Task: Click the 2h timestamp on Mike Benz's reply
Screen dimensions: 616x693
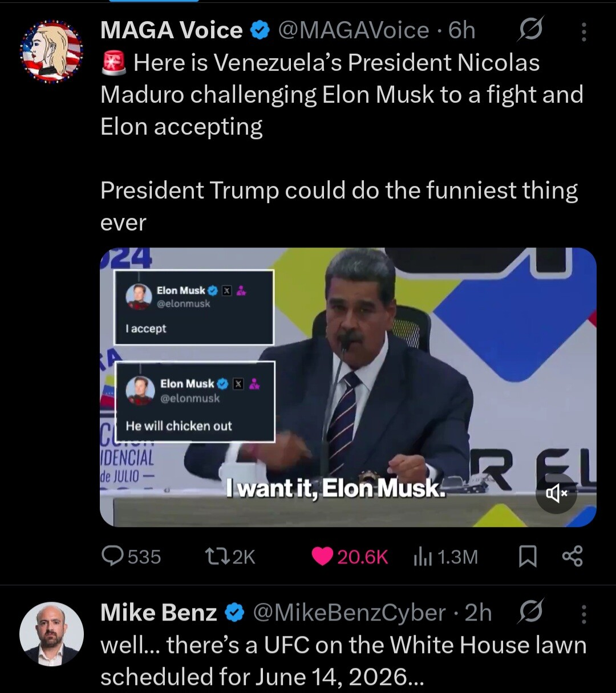Action: [x=481, y=613]
